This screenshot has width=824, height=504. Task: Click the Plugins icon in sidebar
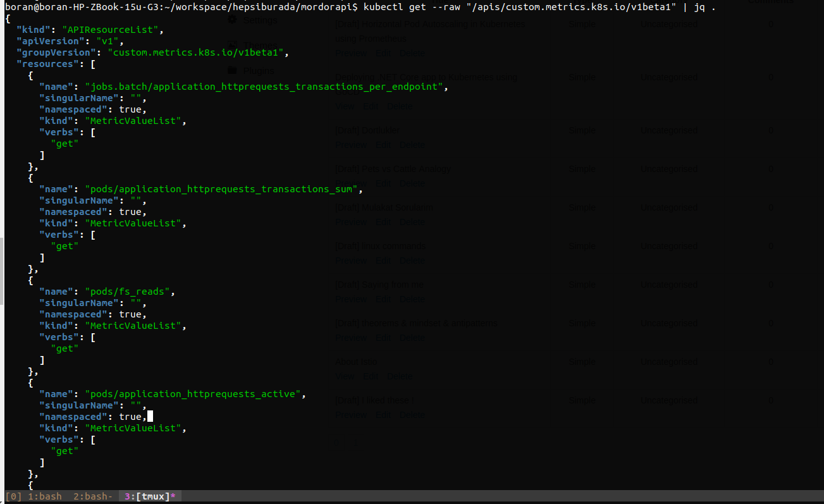(232, 70)
